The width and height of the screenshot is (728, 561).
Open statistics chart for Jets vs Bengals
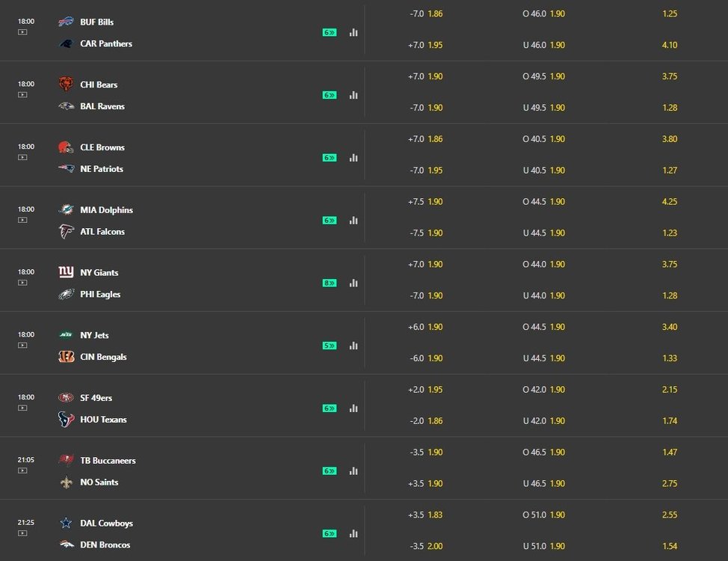pos(354,346)
